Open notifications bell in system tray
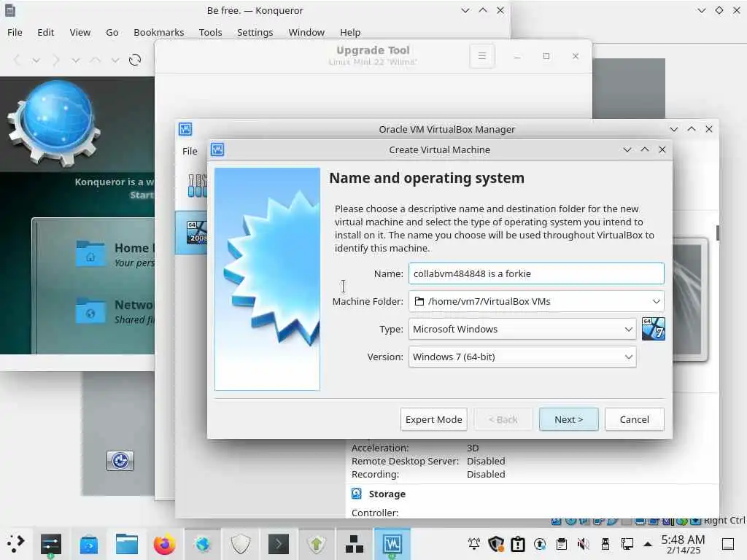Viewport: 747px width, 560px height. [474, 544]
